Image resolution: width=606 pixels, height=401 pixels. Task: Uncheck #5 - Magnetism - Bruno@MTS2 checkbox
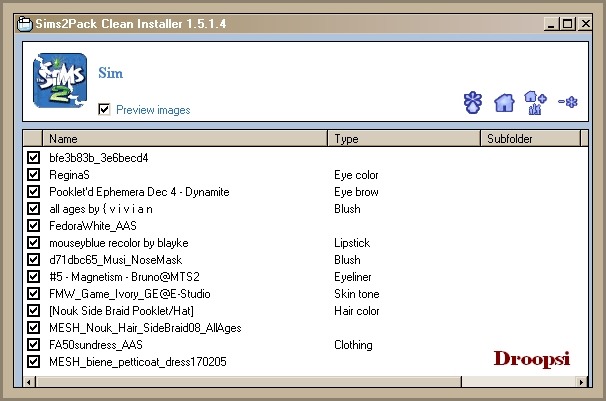34,276
